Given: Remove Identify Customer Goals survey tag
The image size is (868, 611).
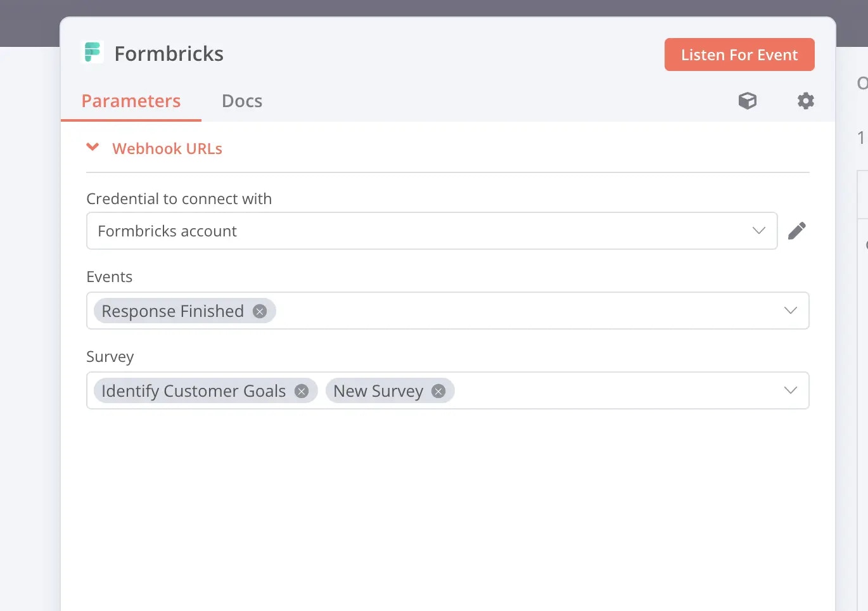Looking at the screenshot, I should (x=302, y=391).
